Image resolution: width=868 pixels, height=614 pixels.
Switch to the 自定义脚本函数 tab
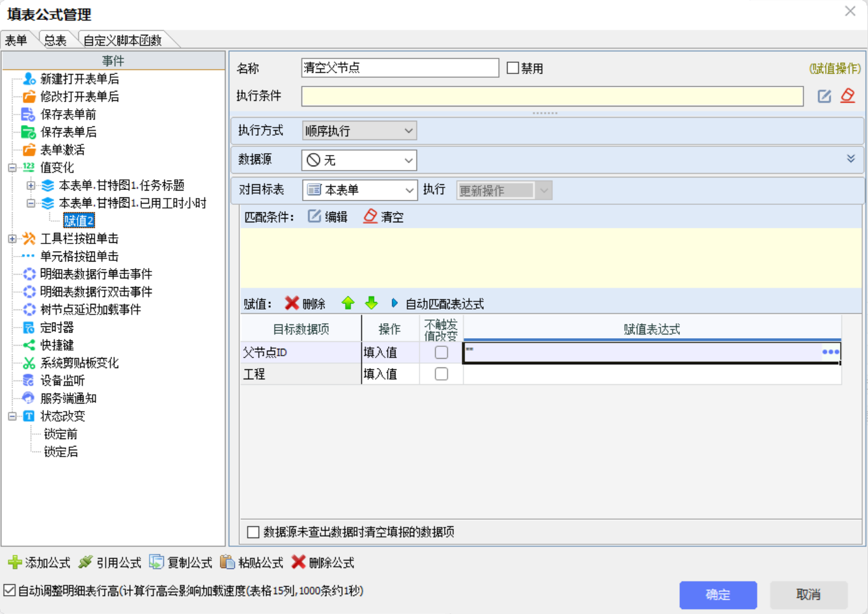click(123, 40)
